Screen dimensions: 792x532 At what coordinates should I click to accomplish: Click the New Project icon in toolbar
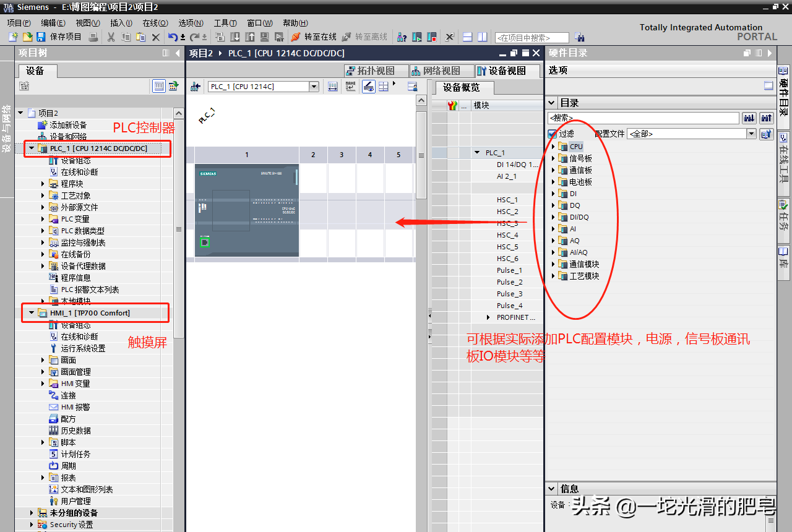pos(13,37)
